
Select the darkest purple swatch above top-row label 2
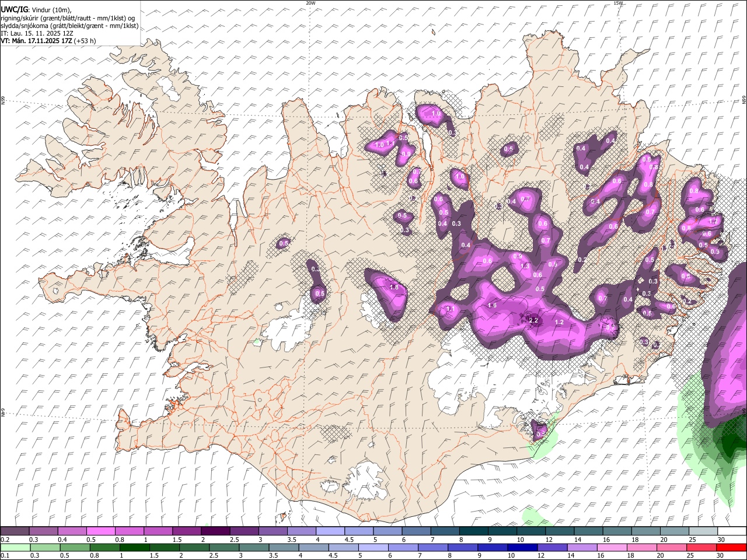[215, 531]
